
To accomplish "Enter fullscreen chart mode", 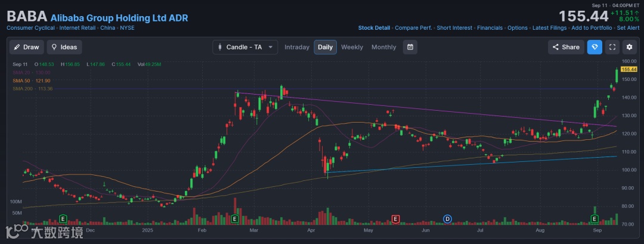I will 612,47.
